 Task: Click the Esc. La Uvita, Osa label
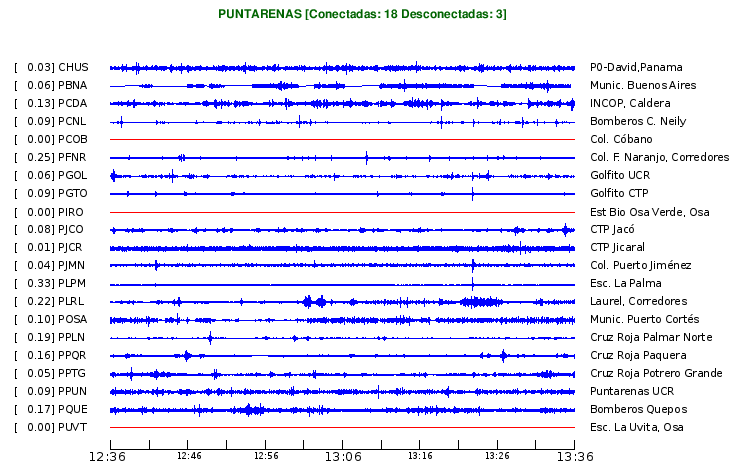[x=637, y=427]
